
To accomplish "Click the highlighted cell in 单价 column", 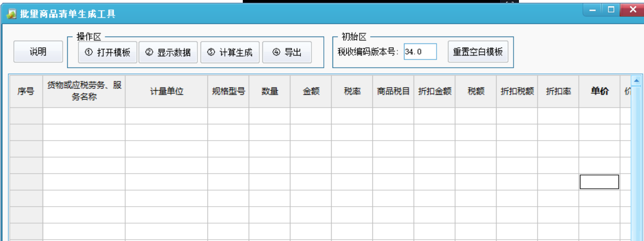I will click(599, 182).
